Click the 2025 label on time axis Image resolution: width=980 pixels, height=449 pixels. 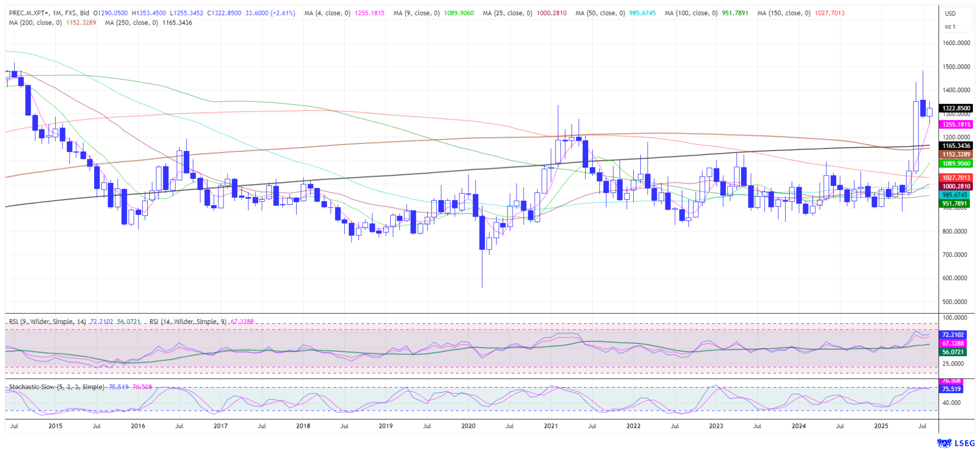tap(881, 426)
